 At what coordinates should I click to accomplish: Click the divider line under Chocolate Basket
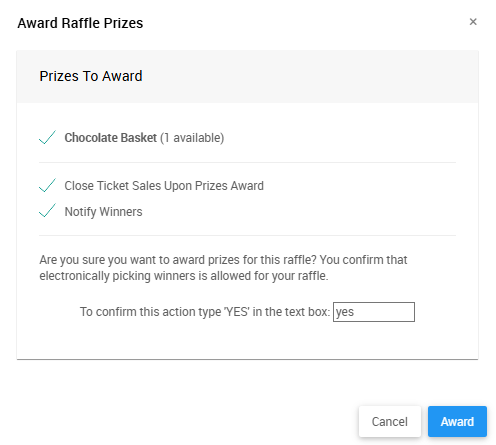tap(247, 163)
